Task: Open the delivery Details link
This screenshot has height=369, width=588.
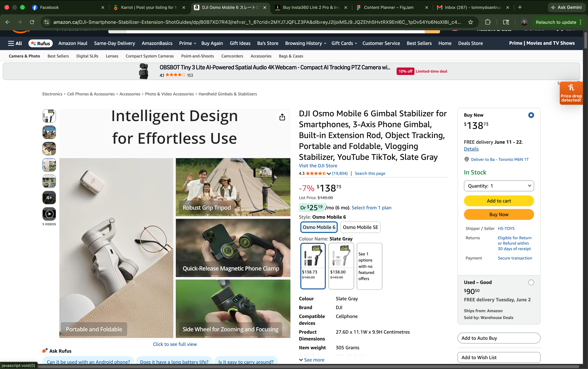Action: click(x=471, y=149)
